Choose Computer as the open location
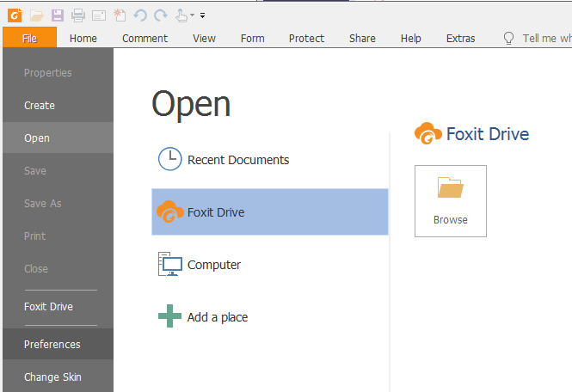This screenshot has height=392, width=572. click(x=213, y=265)
